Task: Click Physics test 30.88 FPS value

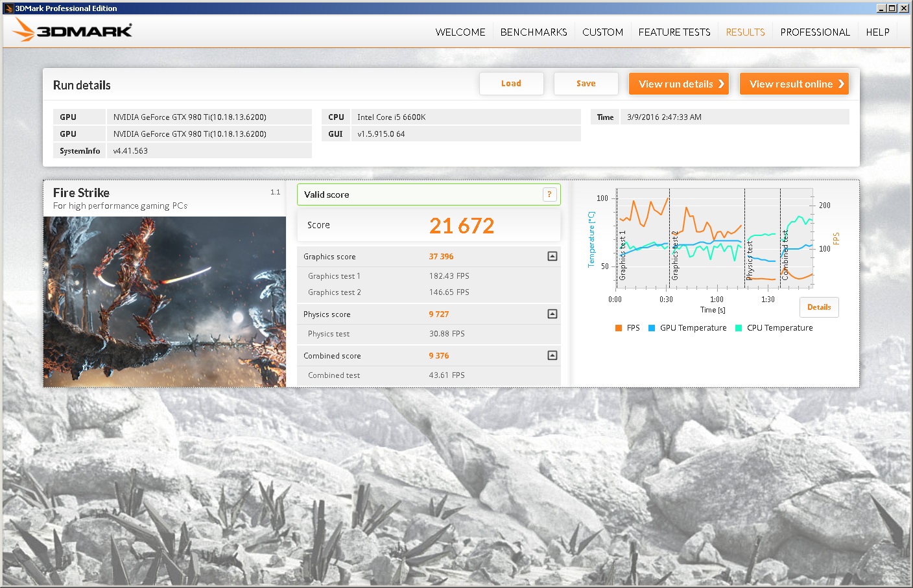Action: (x=447, y=334)
